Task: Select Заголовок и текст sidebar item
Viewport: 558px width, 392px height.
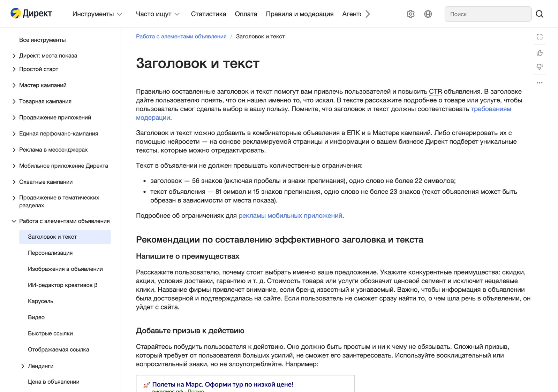Action: (65, 237)
